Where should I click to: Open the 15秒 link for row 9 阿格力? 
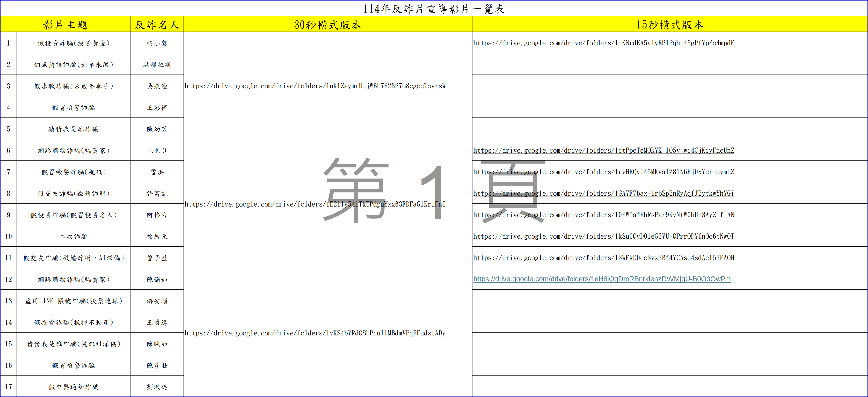603,215
